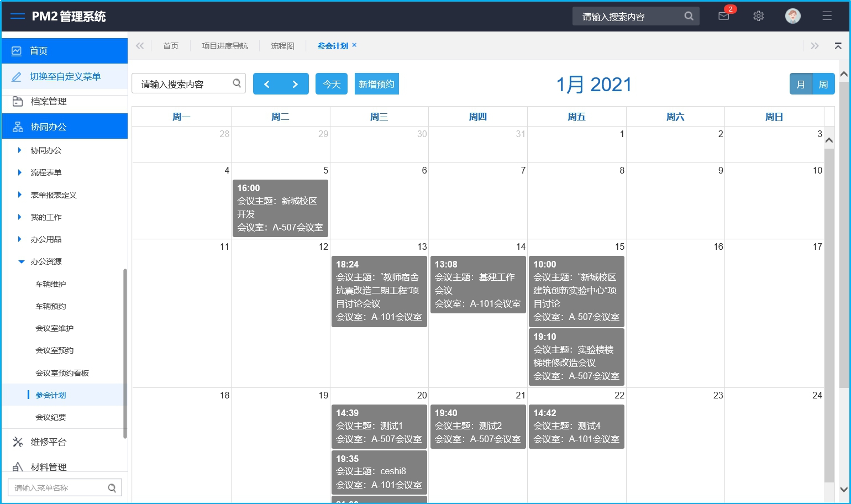Expand the 流程表单 tree node
This screenshot has height=504, width=851.
(20, 172)
